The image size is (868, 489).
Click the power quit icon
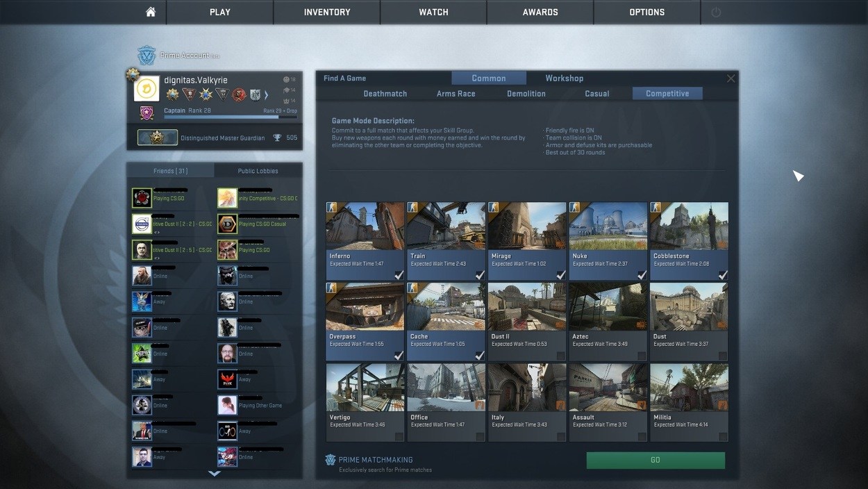(x=716, y=13)
